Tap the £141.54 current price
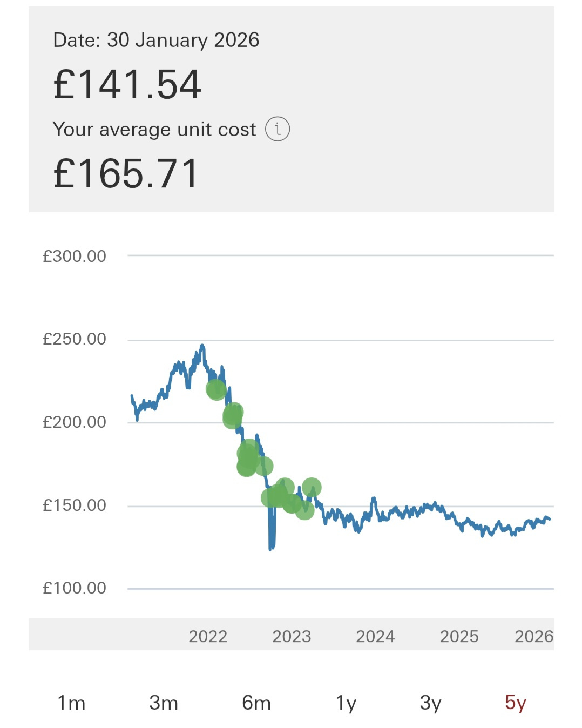Screen dimensions: 582x728 click(x=127, y=85)
